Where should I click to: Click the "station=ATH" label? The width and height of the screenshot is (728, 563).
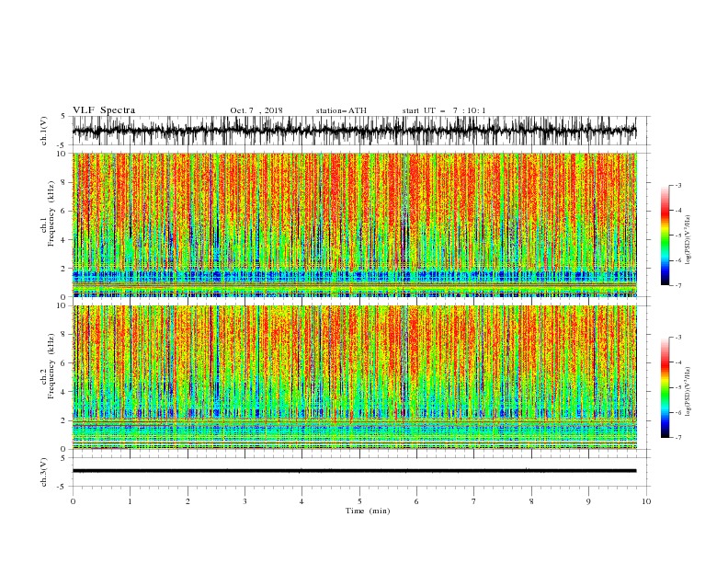(x=341, y=110)
